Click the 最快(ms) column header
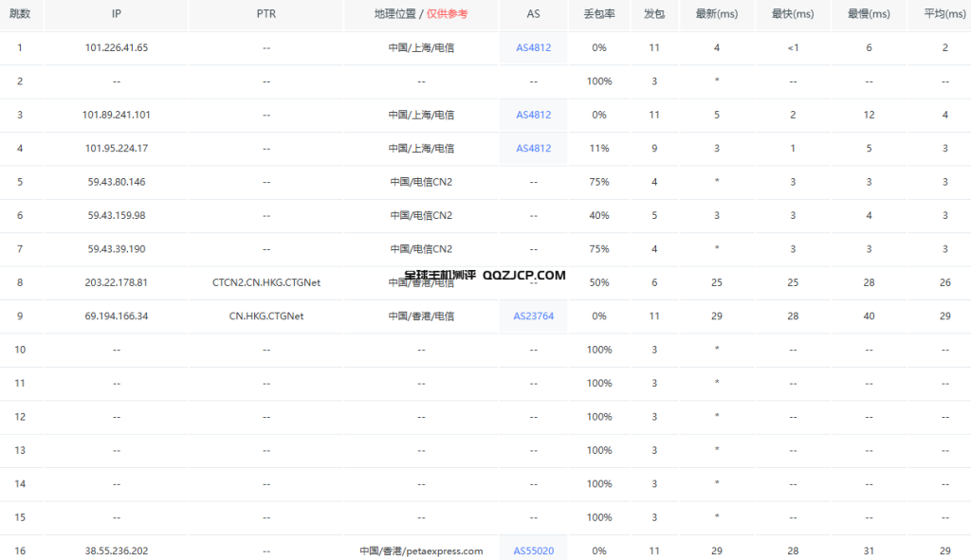Image resolution: width=971 pixels, height=560 pixels. (x=792, y=14)
